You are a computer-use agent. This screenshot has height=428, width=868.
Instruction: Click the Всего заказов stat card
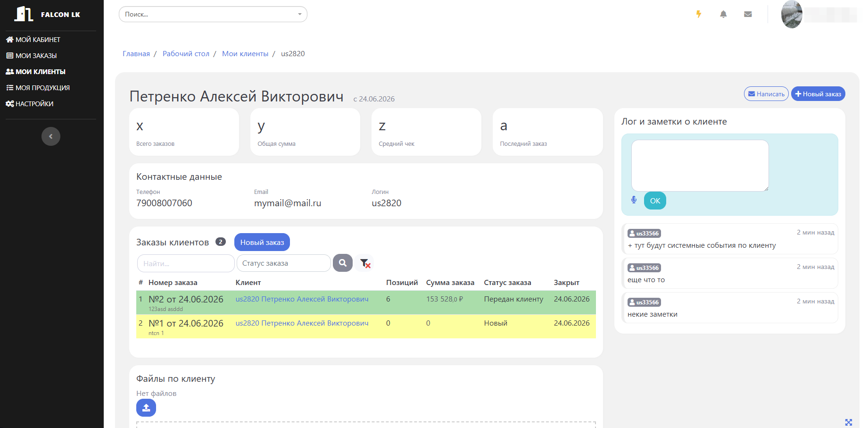pos(184,132)
